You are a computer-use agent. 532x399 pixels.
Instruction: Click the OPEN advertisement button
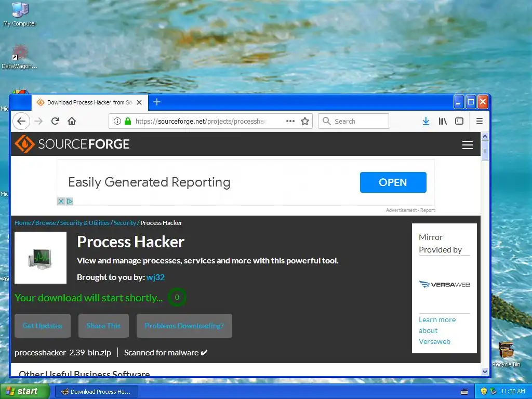point(393,182)
